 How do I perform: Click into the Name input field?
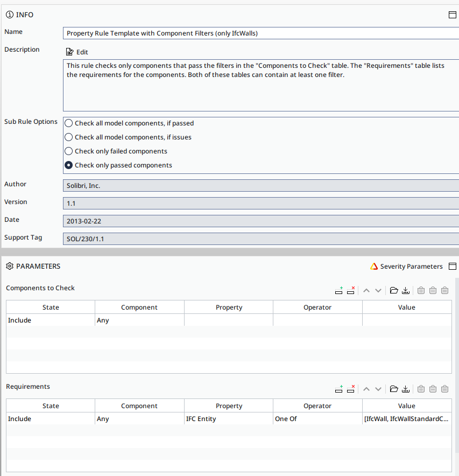(x=261, y=33)
